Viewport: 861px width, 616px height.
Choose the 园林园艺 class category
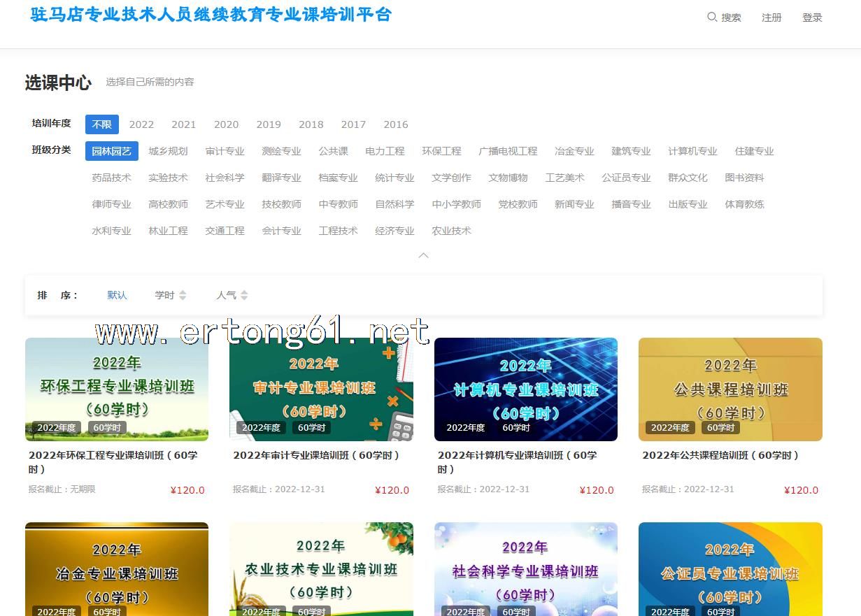112,151
